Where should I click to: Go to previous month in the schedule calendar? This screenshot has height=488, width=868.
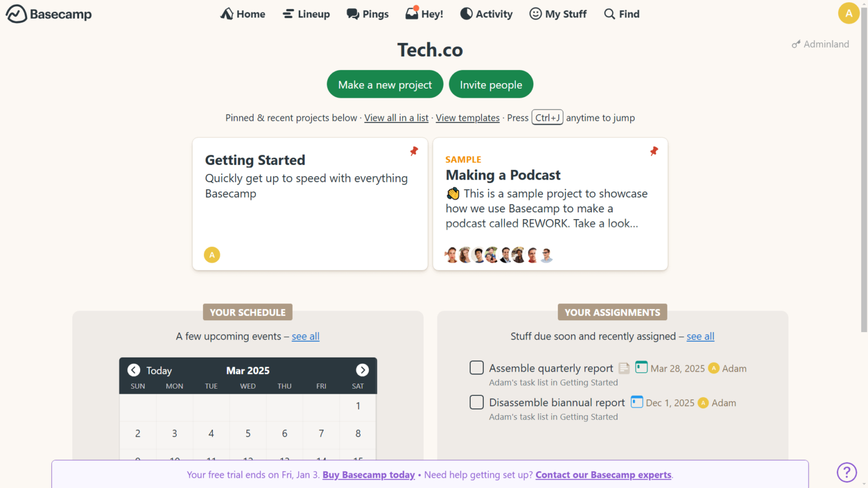coord(133,370)
